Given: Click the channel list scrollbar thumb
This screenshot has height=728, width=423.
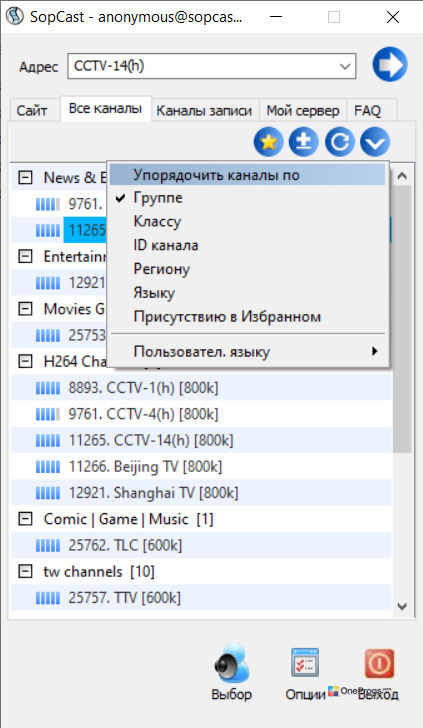Looking at the screenshot, I should pyautogui.click(x=402, y=319).
